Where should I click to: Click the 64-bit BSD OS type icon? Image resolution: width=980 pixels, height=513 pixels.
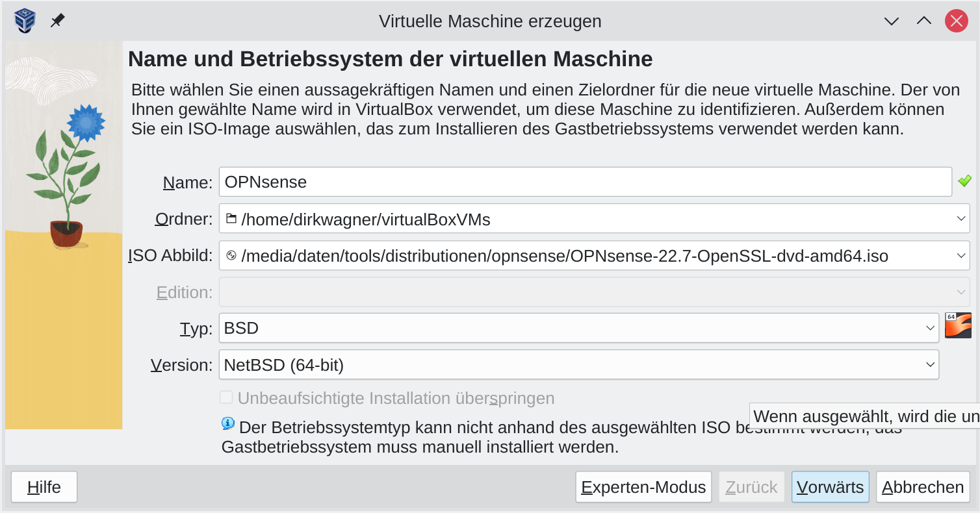[x=958, y=326]
